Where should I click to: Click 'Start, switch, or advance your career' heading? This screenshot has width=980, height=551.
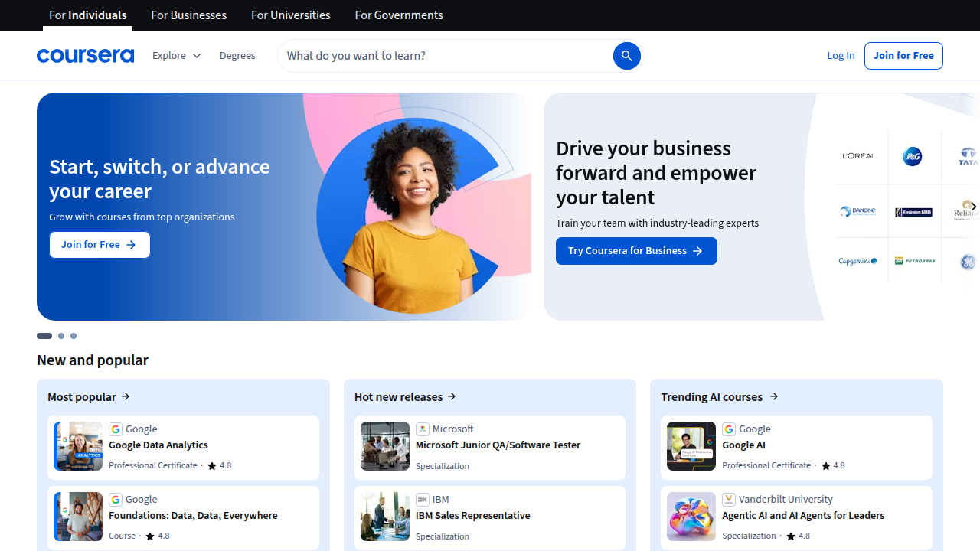tap(159, 178)
